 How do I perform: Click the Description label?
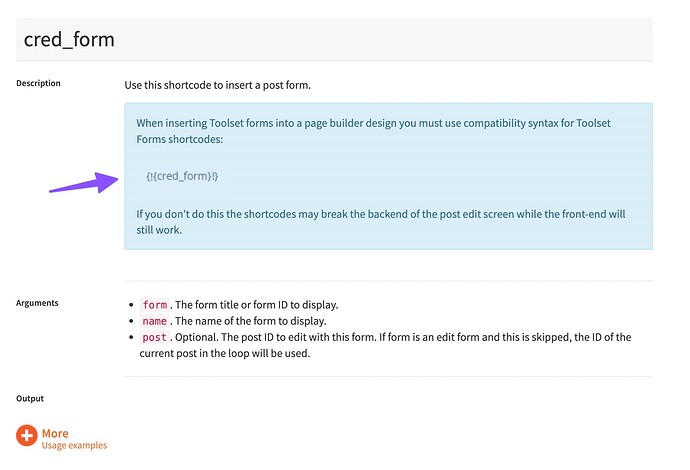point(38,83)
